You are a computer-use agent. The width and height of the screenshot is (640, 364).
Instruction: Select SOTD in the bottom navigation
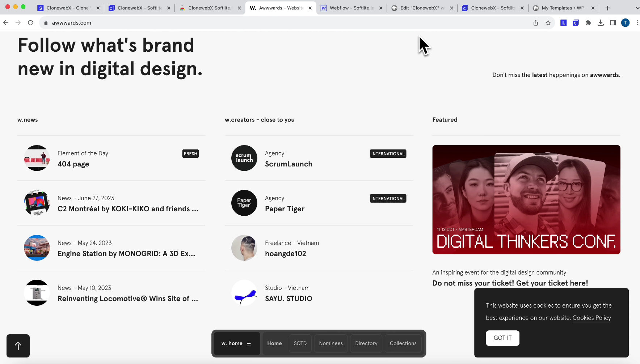coord(300,343)
